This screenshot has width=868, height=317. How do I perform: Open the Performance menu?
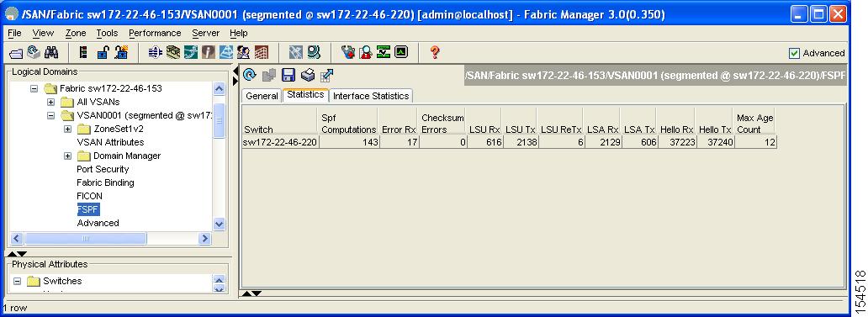point(155,33)
